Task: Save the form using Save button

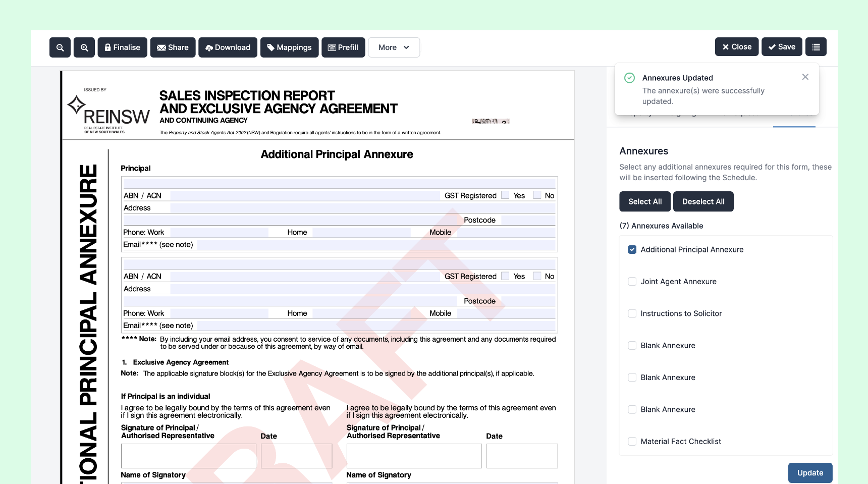Action: coord(781,47)
